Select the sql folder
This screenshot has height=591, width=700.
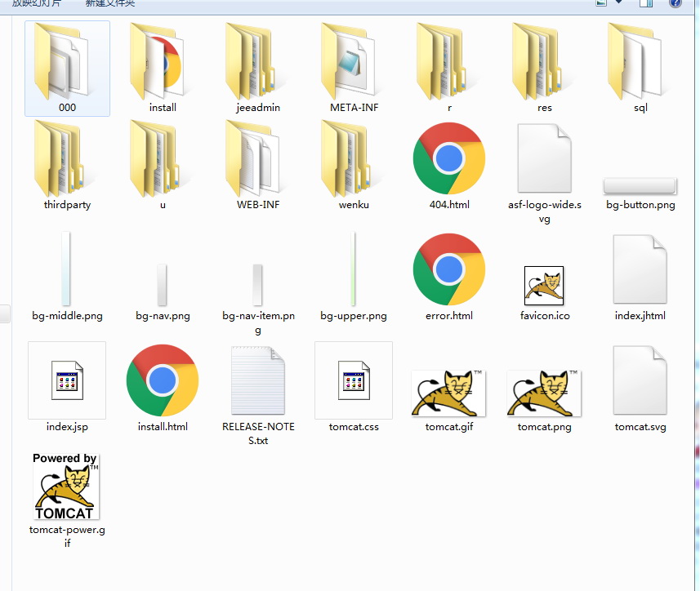pos(640,69)
